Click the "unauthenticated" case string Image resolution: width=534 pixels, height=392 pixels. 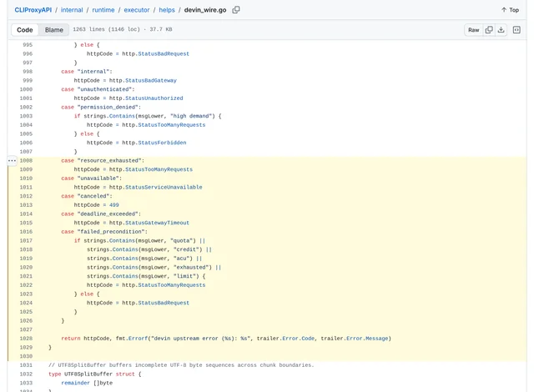[x=104, y=89]
